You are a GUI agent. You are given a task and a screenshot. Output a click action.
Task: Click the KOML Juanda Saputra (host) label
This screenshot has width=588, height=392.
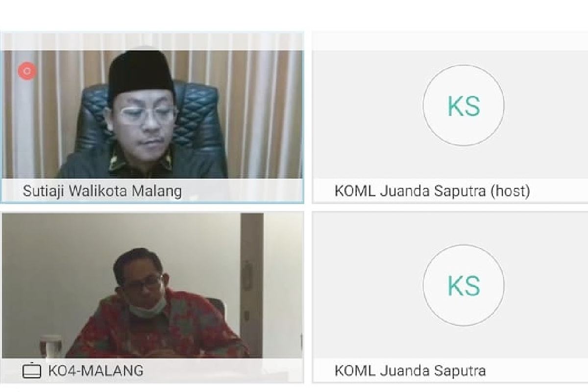432,190
